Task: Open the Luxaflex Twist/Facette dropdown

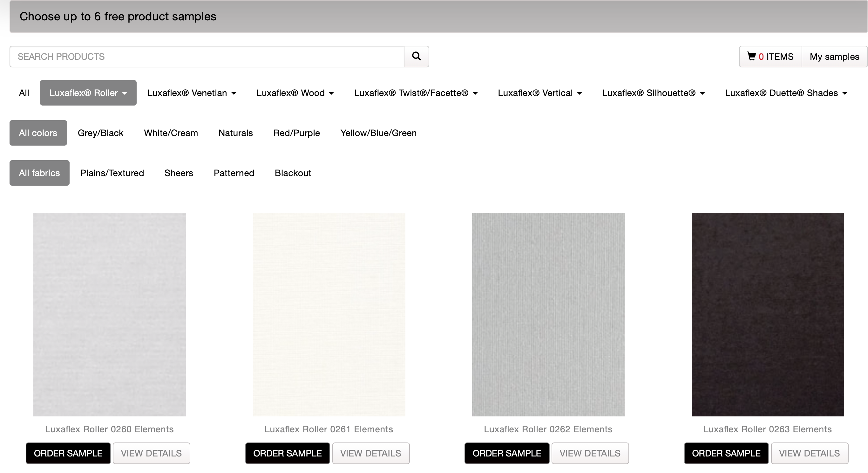Action: [416, 93]
